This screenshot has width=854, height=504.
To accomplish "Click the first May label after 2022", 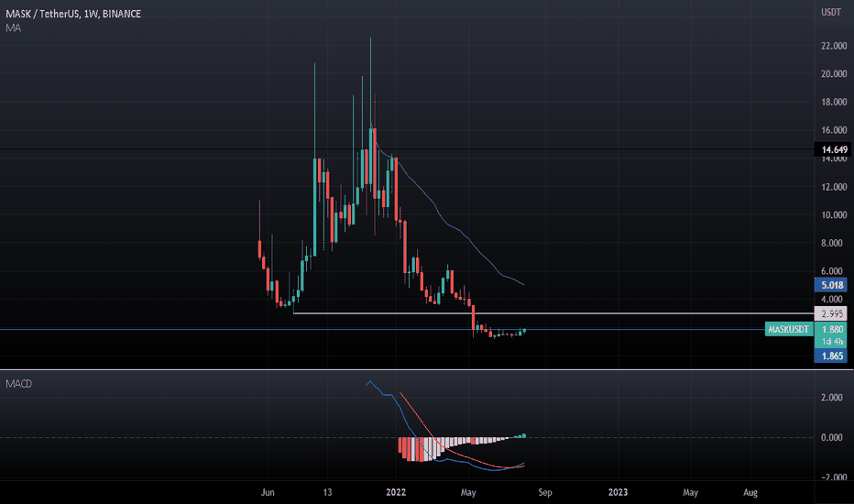I will [468, 492].
